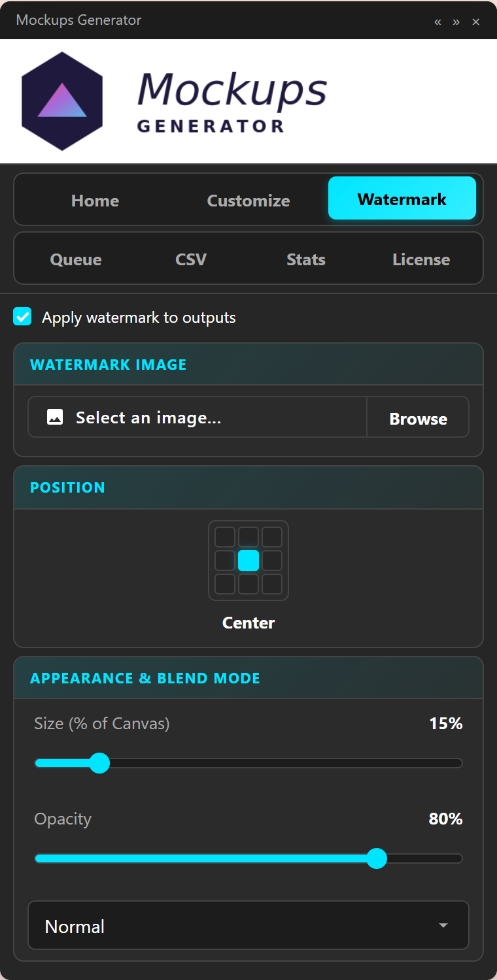This screenshot has height=980, width=497.
Task: Select the middle-left position grid cell
Action: click(x=225, y=561)
